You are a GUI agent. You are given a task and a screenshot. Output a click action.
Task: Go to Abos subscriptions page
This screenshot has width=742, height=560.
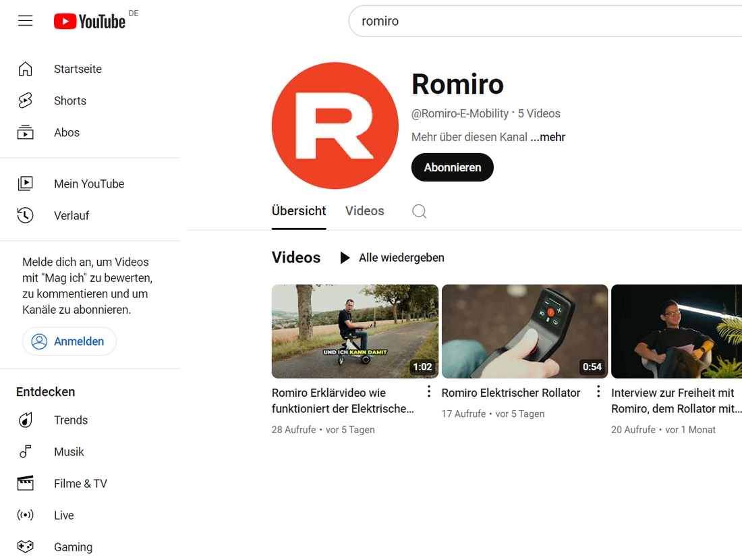tap(66, 132)
